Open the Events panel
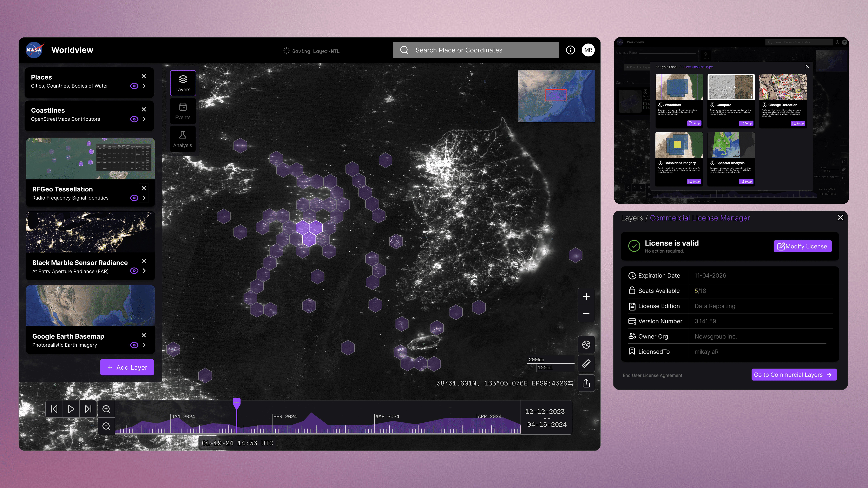868x488 pixels. pyautogui.click(x=183, y=111)
